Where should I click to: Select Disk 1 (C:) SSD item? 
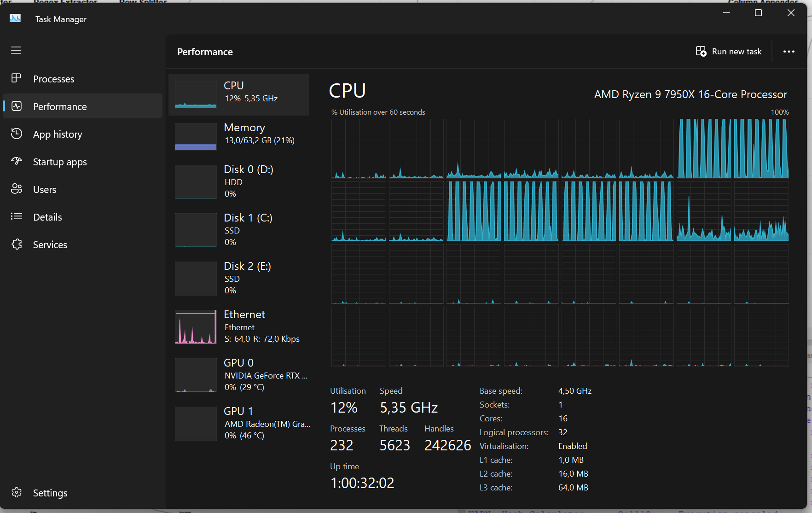[238, 230]
